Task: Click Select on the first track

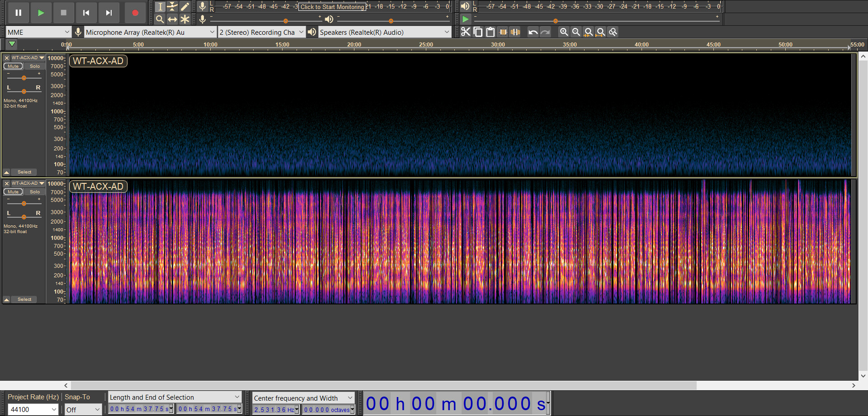Action: point(24,172)
